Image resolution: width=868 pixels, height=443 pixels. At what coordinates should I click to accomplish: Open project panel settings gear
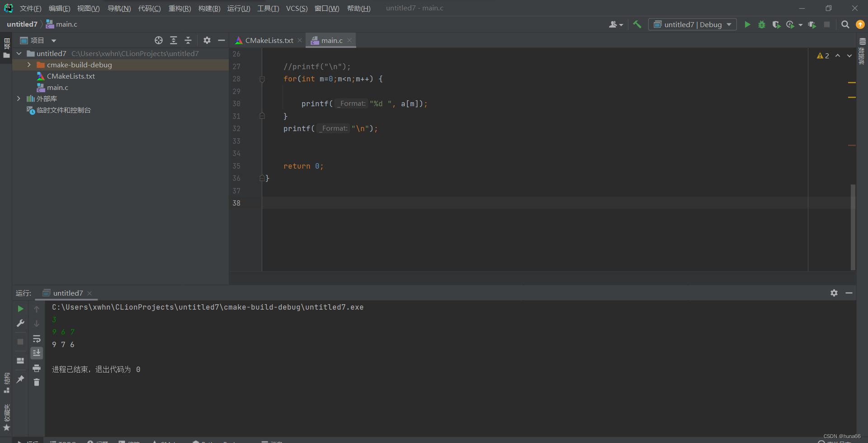(207, 40)
